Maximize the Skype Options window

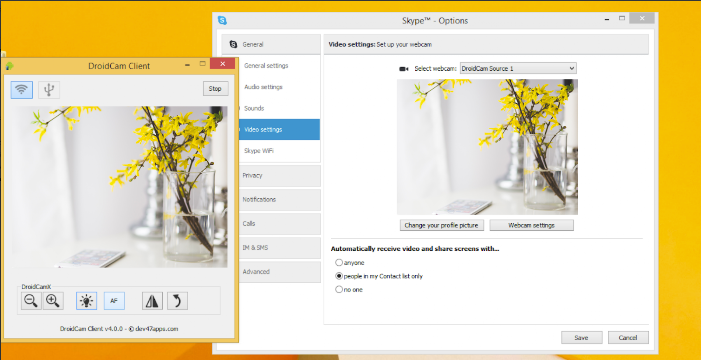pyautogui.click(x=621, y=18)
